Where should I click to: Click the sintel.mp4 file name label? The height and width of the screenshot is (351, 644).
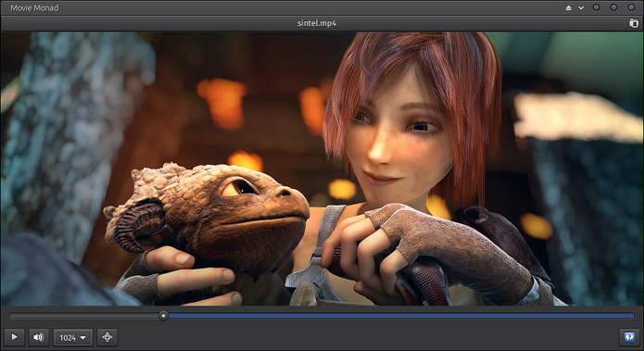point(317,23)
